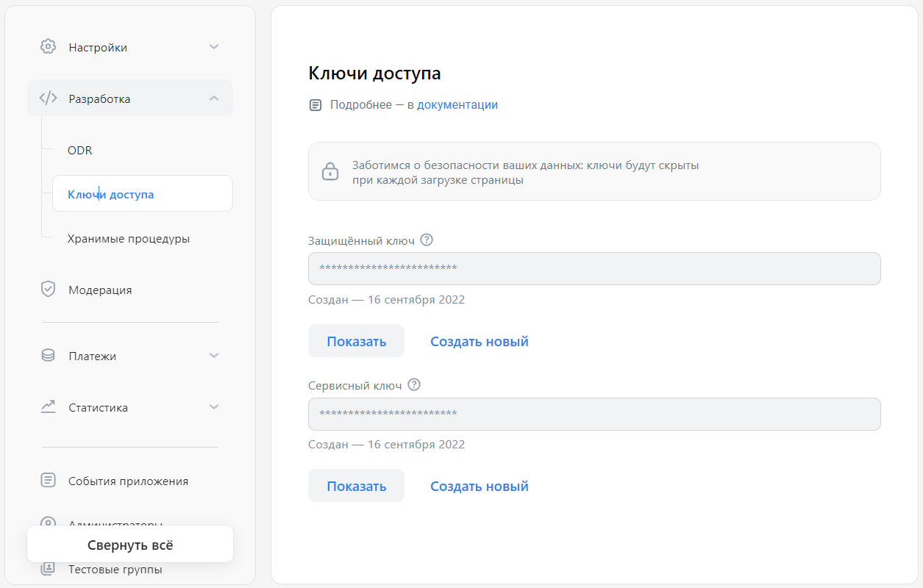Click the lock icon in the security notice

click(329, 171)
